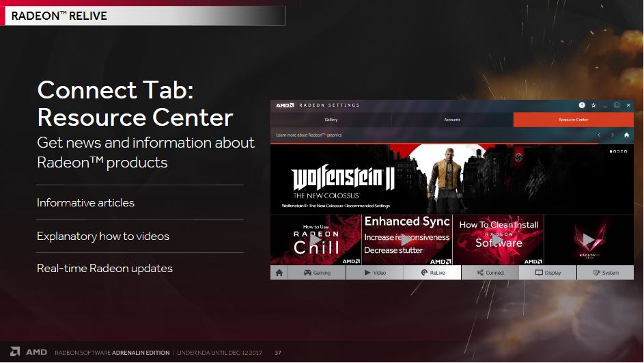Click the home icon in bottom navigation bar
Viewport: 644px width, 363px height.
279,273
